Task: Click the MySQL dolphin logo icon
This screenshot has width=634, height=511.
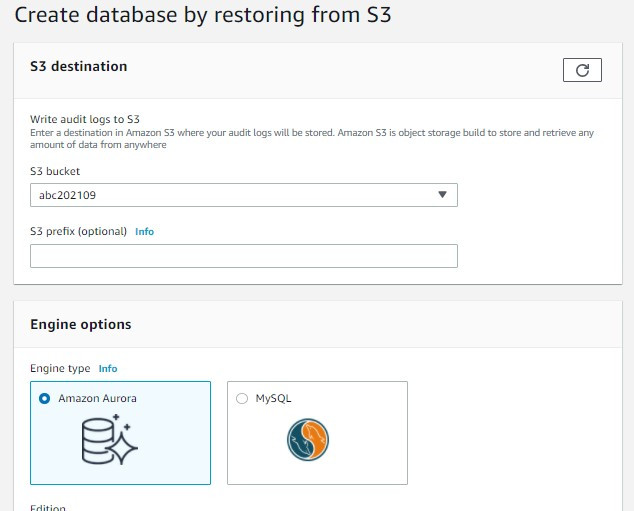Action: point(307,440)
